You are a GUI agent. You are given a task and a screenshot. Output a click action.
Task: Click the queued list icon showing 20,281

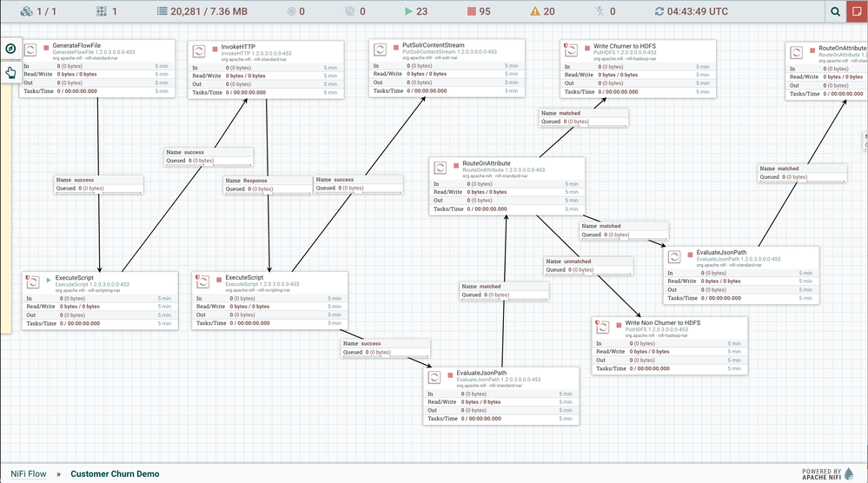(162, 11)
